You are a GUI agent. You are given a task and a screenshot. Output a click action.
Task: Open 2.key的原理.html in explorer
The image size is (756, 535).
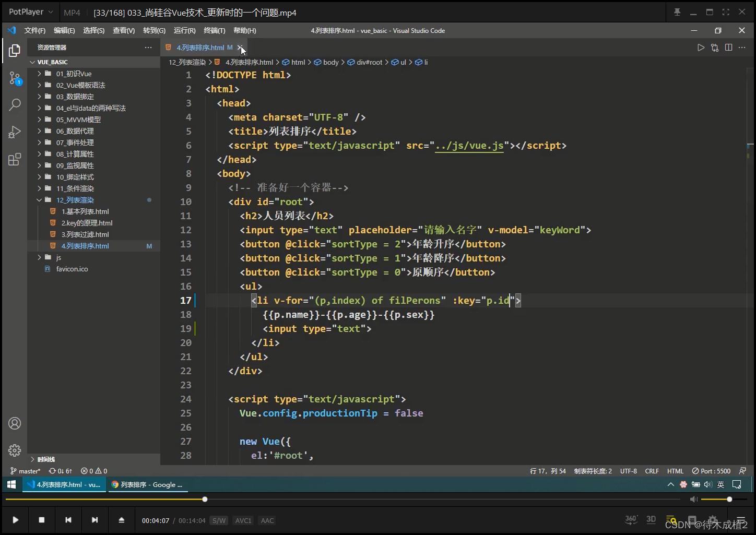87,223
